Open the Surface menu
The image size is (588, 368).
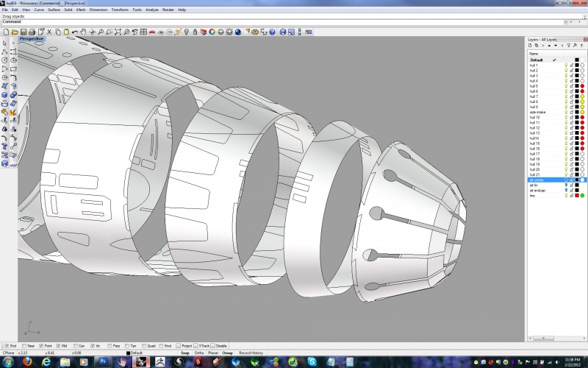pyautogui.click(x=54, y=10)
